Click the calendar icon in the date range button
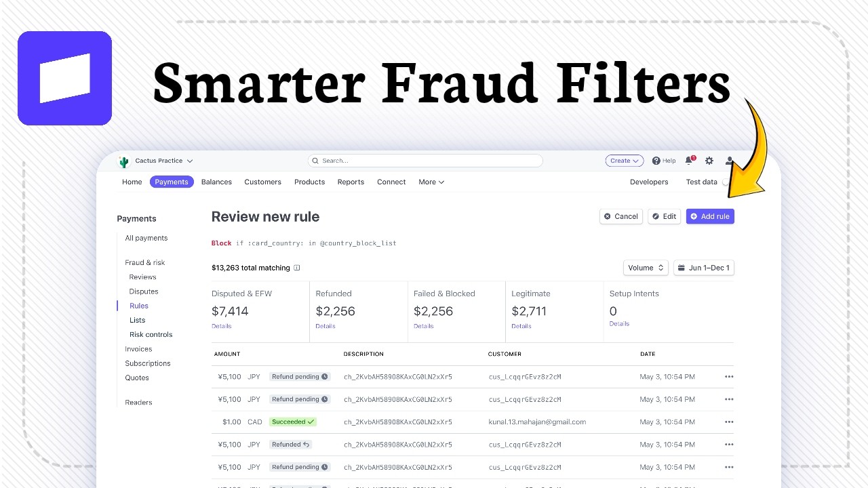Screen dimensions: 868x488 point(681,268)
